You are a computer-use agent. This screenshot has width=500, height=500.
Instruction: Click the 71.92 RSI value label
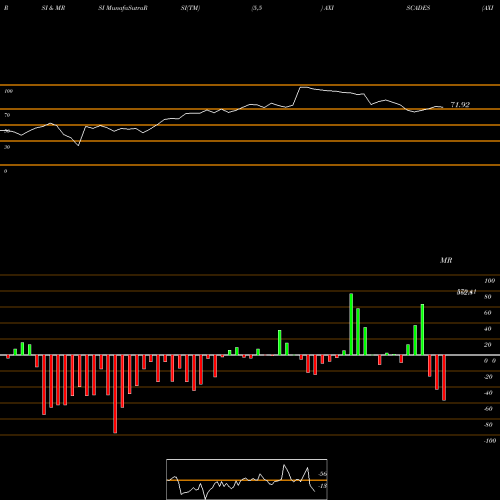point(460,105)
